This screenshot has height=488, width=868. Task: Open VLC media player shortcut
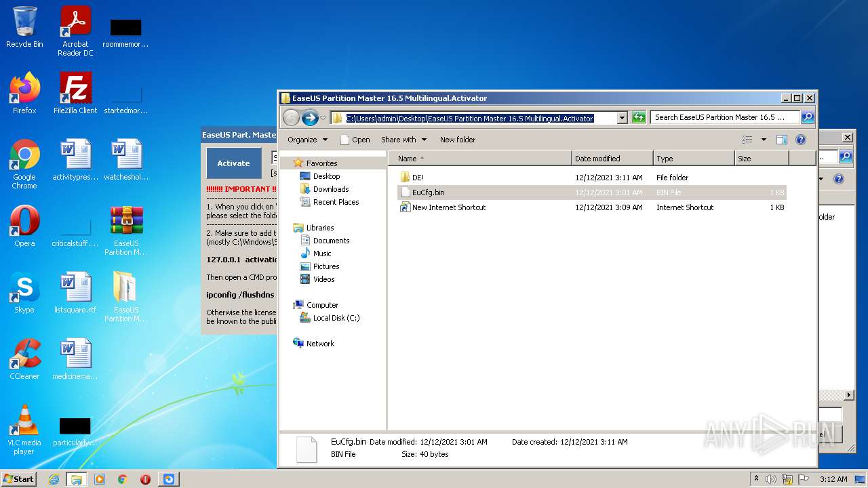[x=24, y=429]
